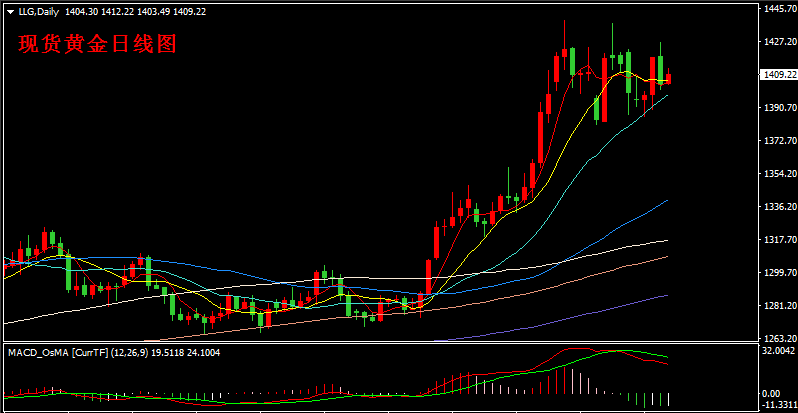This screenshot has height=413, width=798.
Task: Click the 1445.70 price scale label
Action: click(779, 9)
